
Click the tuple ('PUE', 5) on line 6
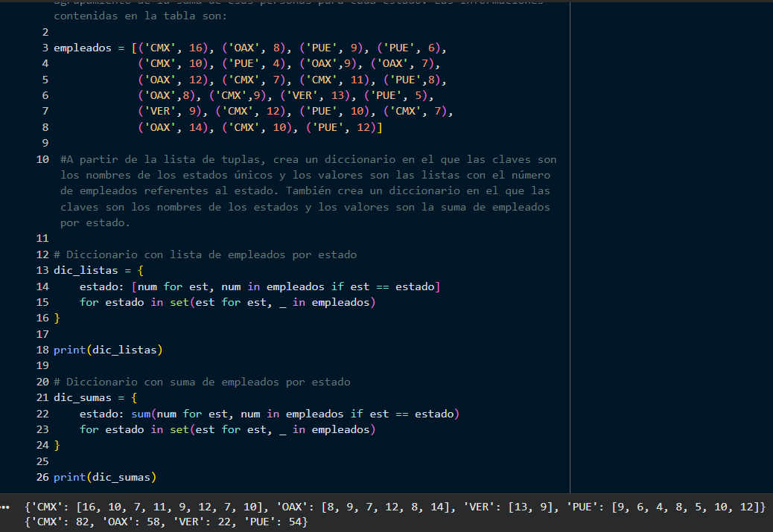pyautogui.click(x=396, y=95)
